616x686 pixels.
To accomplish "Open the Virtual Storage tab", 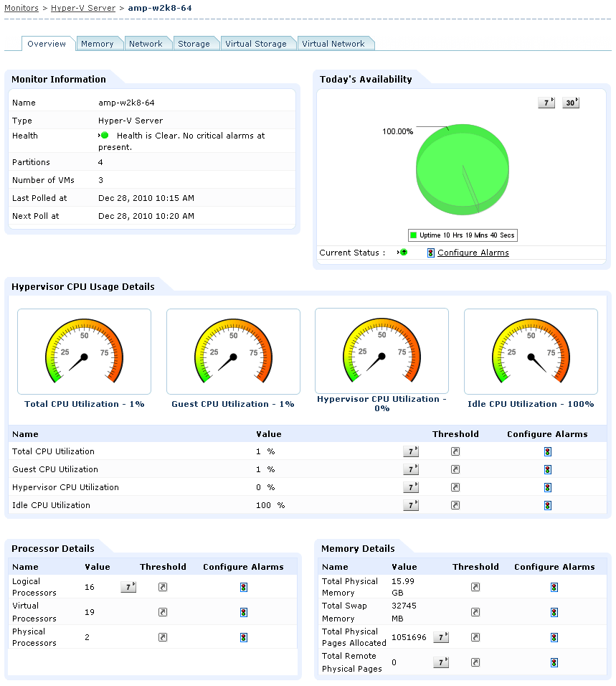I will point(256,44).
